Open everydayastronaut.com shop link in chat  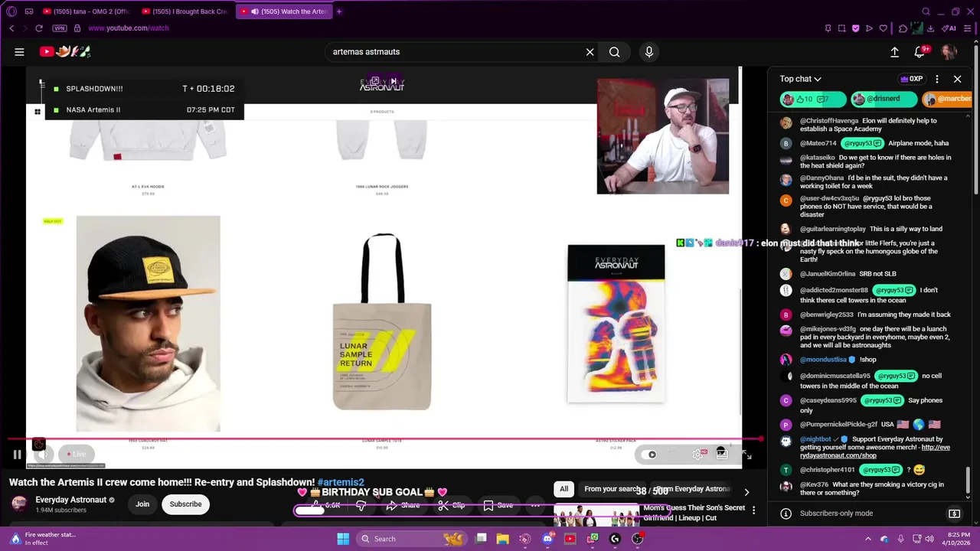point(875,452)
